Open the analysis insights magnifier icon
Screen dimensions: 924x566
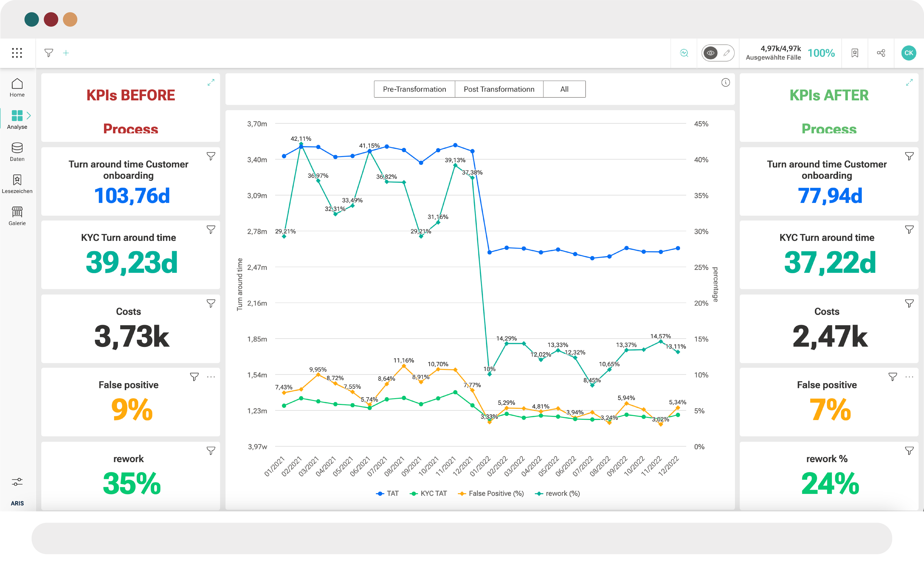click(684, 53)
